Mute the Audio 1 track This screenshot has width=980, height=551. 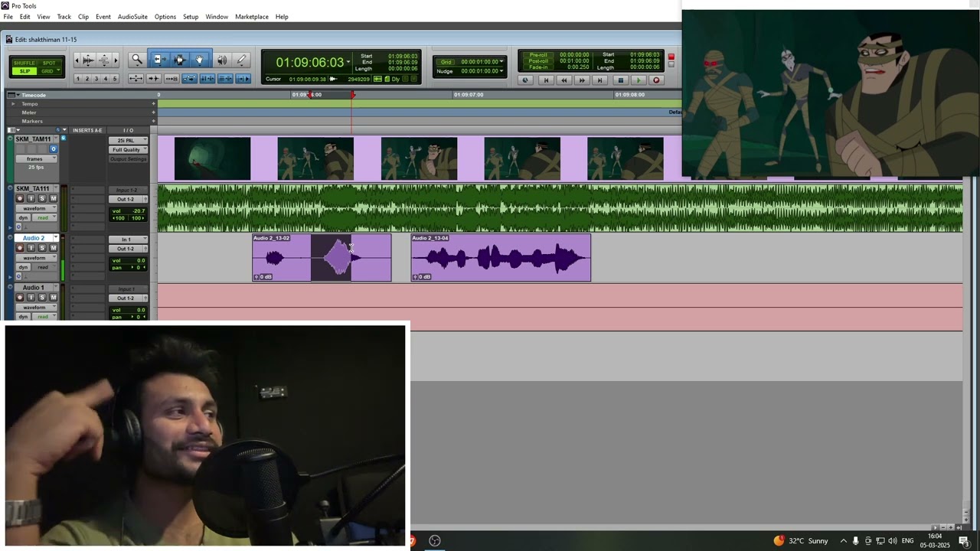coord(54,298)
